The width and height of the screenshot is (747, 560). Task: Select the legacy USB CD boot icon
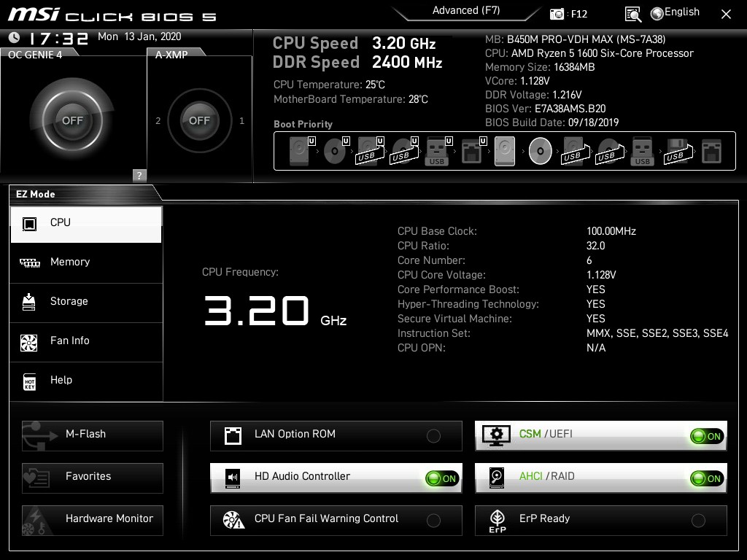tap(610, 151)
